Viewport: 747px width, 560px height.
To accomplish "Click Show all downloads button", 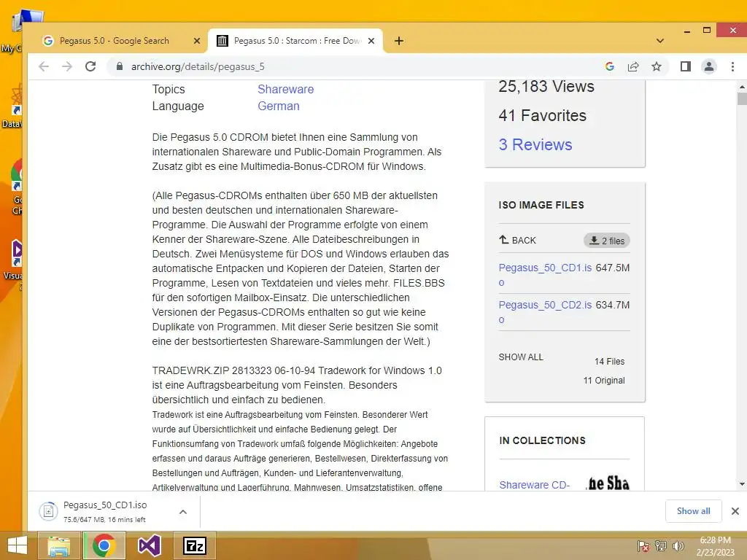I will [693, 511].
